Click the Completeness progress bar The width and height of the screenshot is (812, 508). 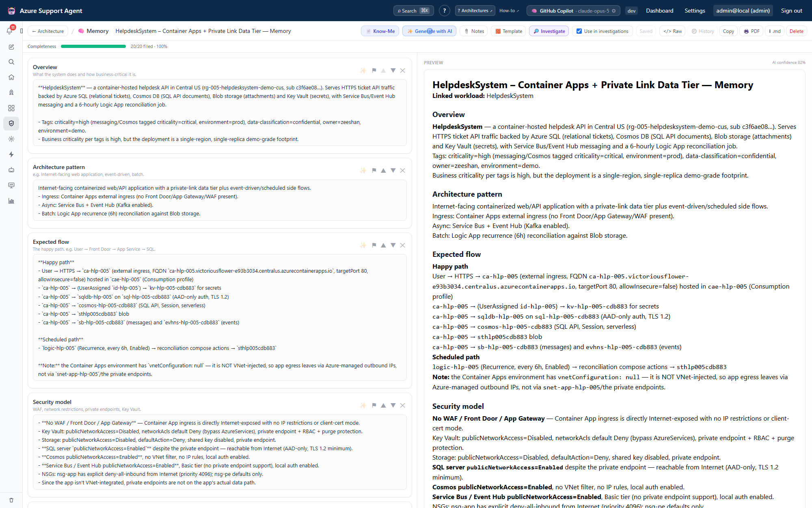pos(93,46)
